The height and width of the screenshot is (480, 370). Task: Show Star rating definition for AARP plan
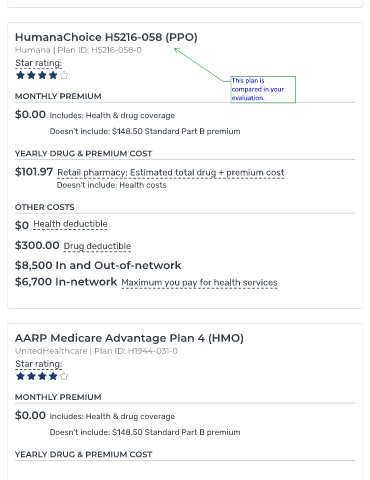39,364
